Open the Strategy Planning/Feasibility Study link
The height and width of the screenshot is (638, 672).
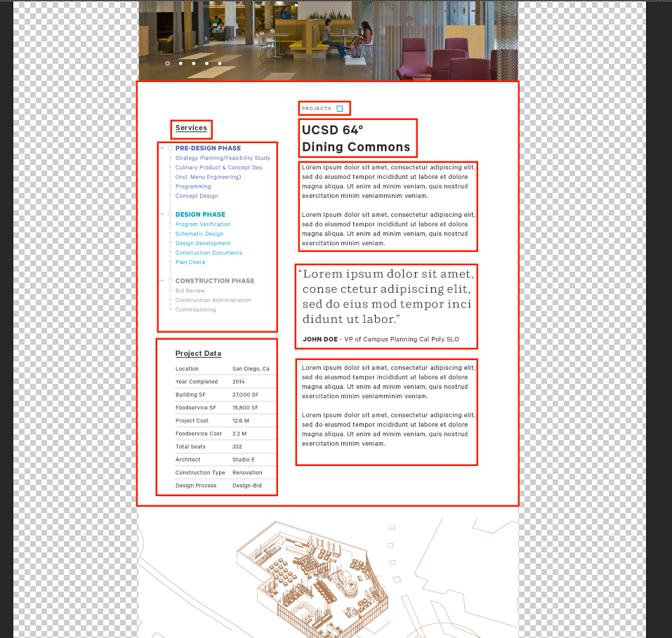point(223,158)
